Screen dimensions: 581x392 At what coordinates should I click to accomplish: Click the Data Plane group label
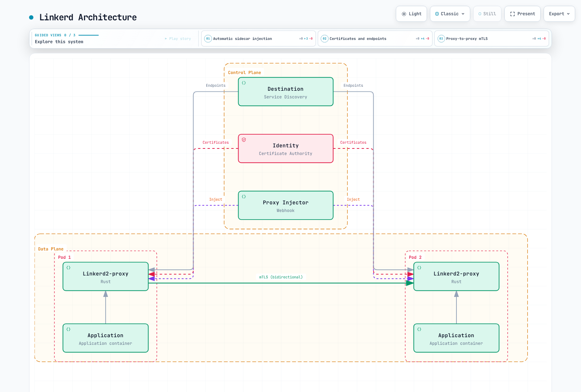point(51,249)
